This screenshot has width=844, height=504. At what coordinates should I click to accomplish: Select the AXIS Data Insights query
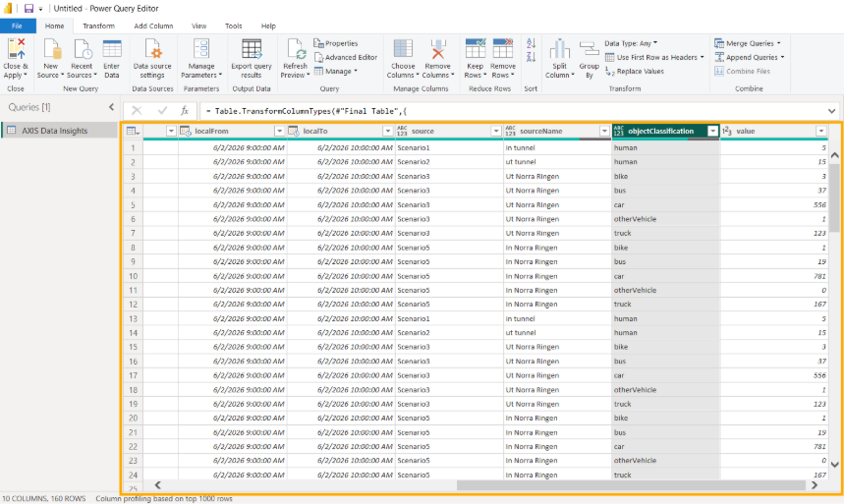point(60,131)
